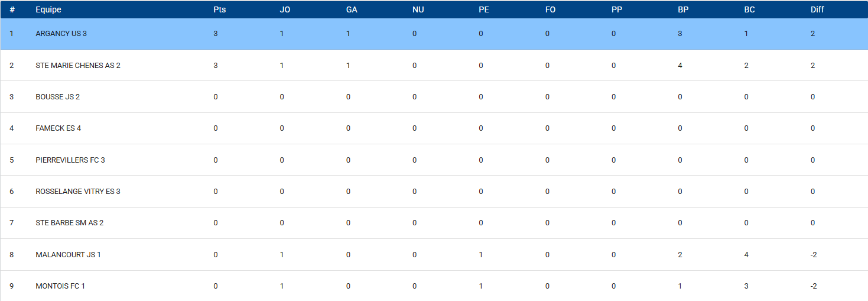Sort by the Pts column header
Screen dimensions: 868x301
click(219, 9)
